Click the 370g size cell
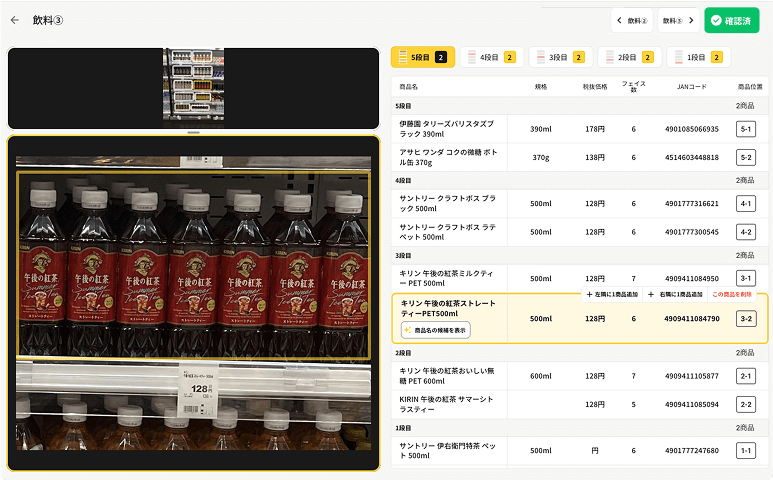This screenshot has width=773, height=480. click(541, 158)
